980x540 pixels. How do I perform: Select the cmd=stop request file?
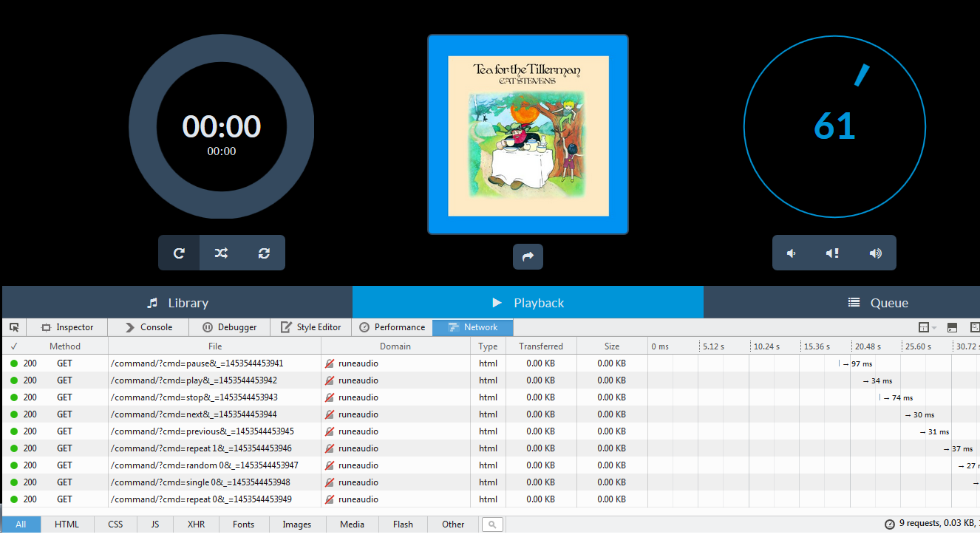pos(194,397)
